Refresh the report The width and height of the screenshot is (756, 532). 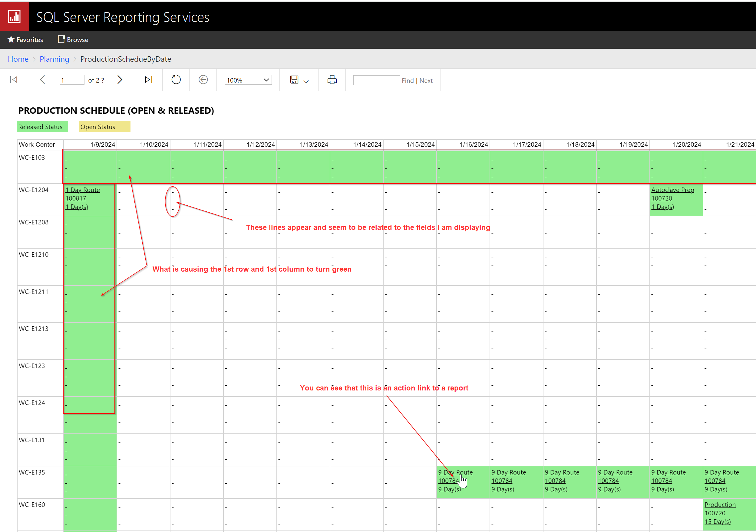176,80
